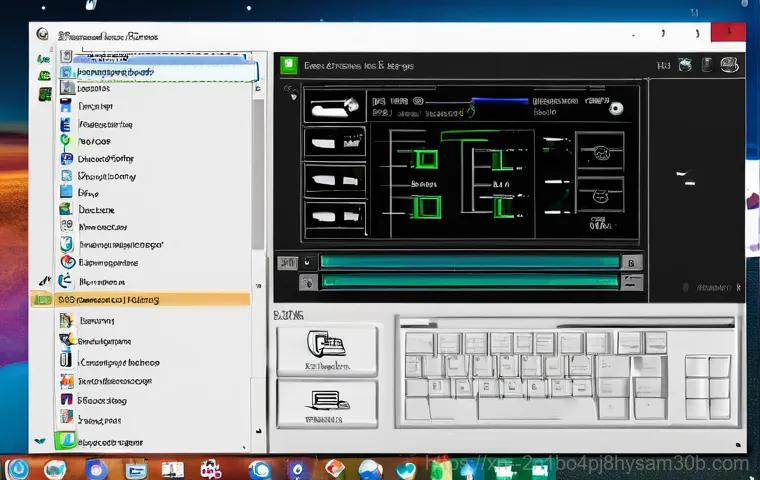Click the printer icon button below the computer button
The height and width of the screenshot is (480, 760).
326,405
